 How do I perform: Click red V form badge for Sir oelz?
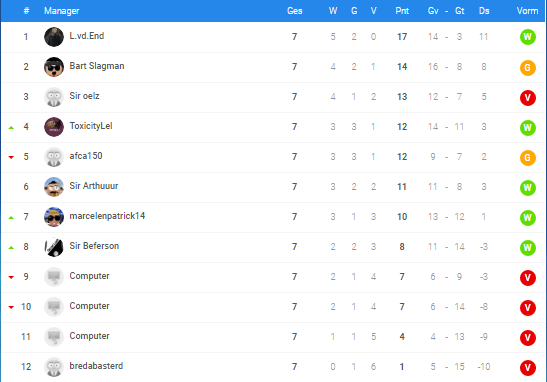pyautogui.click(x=527, y=97)
